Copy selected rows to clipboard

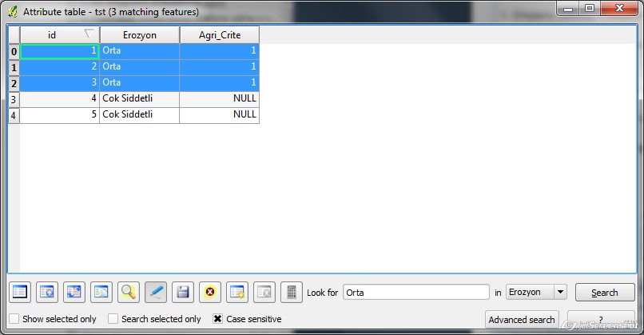101,293
